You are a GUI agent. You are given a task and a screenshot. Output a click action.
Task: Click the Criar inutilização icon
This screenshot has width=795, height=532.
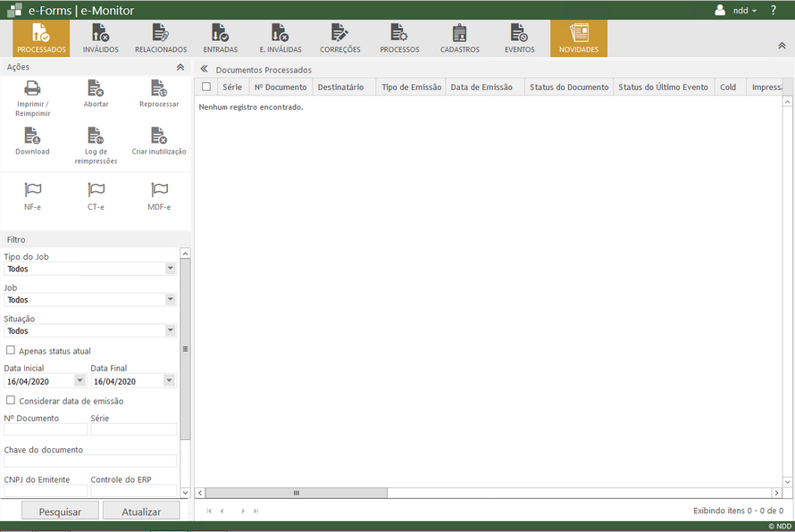[159, 136]
